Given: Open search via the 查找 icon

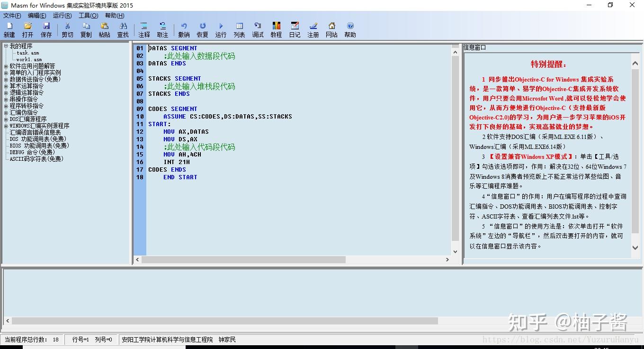Looking at the screenshot, I should [123, 29].
